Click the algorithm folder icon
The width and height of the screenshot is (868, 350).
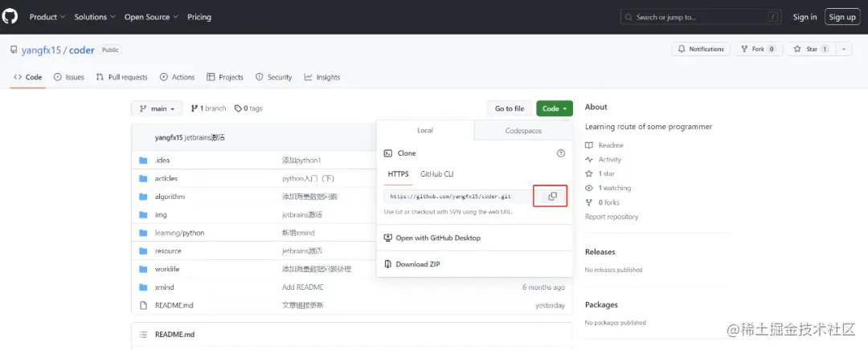(x=143, y=197)
